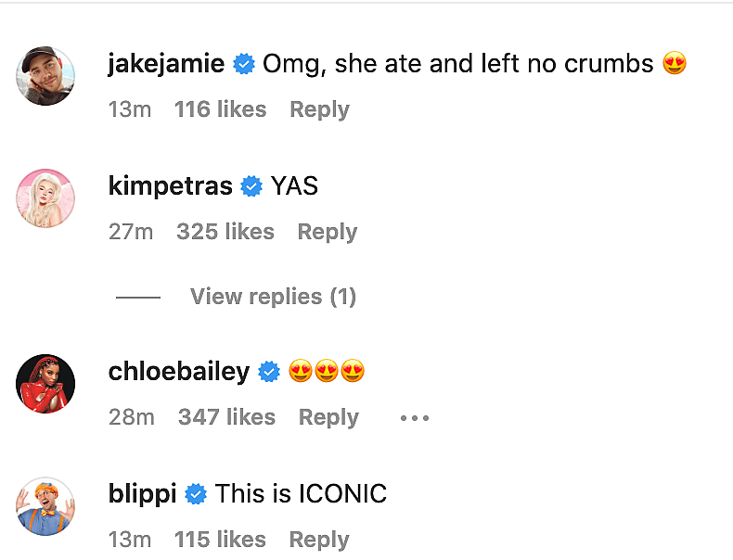Click the verified badge beside kimpetras
Image resolution: width=733 pixels, height=560 pixels.
(251, 186)
